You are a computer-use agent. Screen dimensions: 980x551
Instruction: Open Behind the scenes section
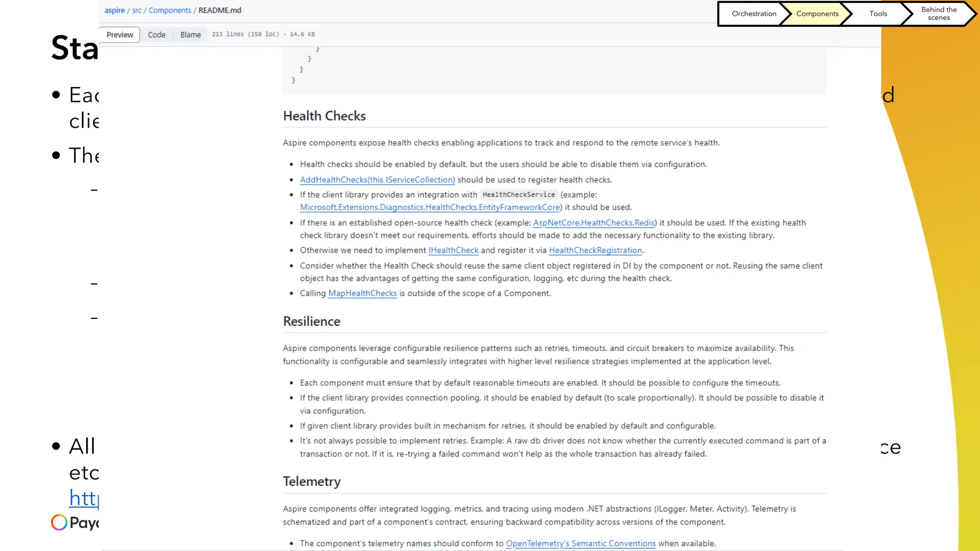(938, 14)
